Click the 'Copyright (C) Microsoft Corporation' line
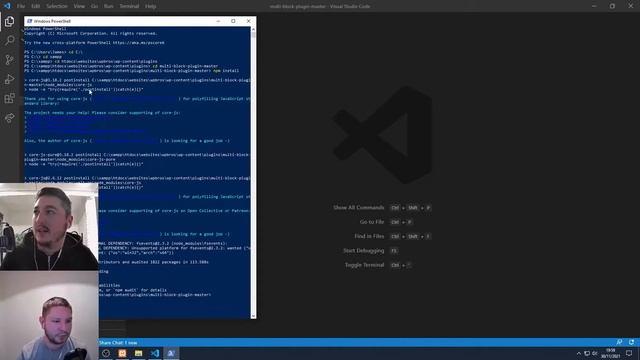 click(x=91, y=33)
